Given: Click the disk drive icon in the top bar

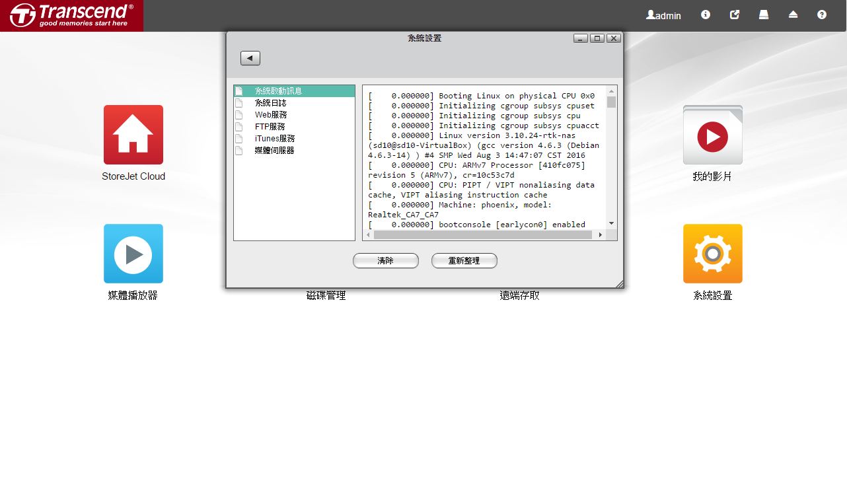Looking at the screenshot, I should click(764, 15).
